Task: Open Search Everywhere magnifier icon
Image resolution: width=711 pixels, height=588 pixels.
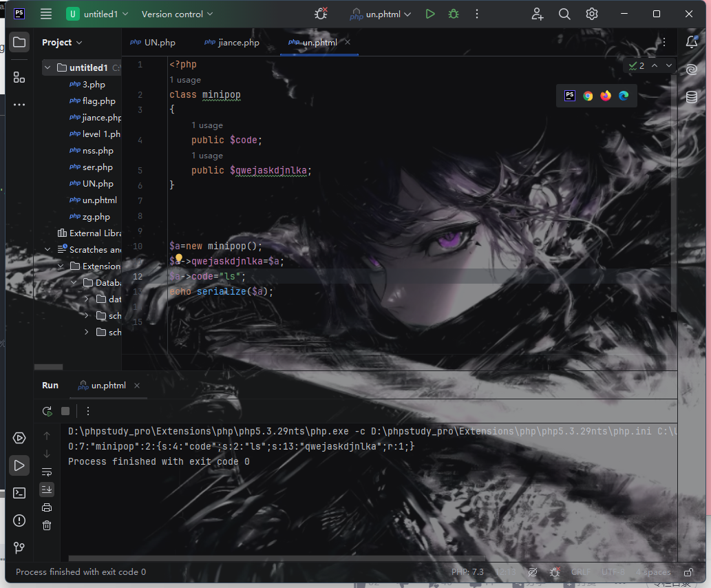Action: pos(564,14)
